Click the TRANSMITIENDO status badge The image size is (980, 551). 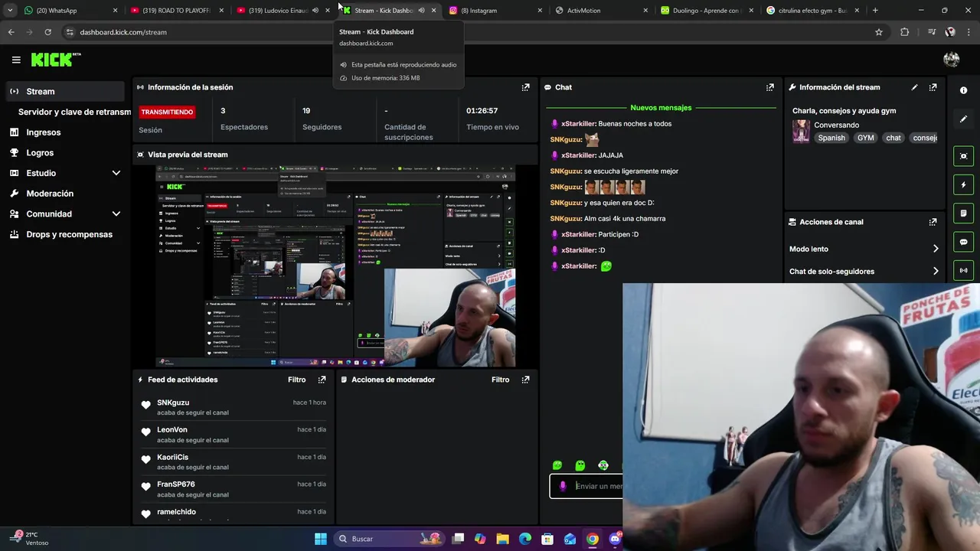click(x=167, y=112)
